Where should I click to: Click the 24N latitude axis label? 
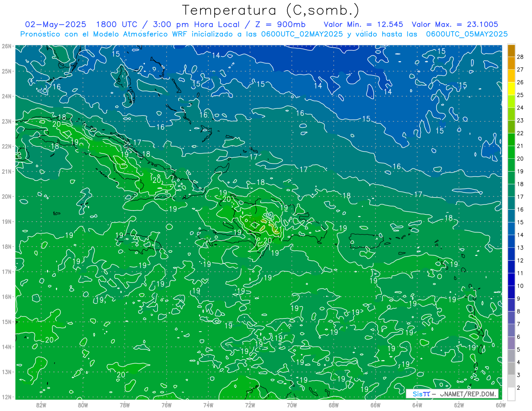coord(6,96)
